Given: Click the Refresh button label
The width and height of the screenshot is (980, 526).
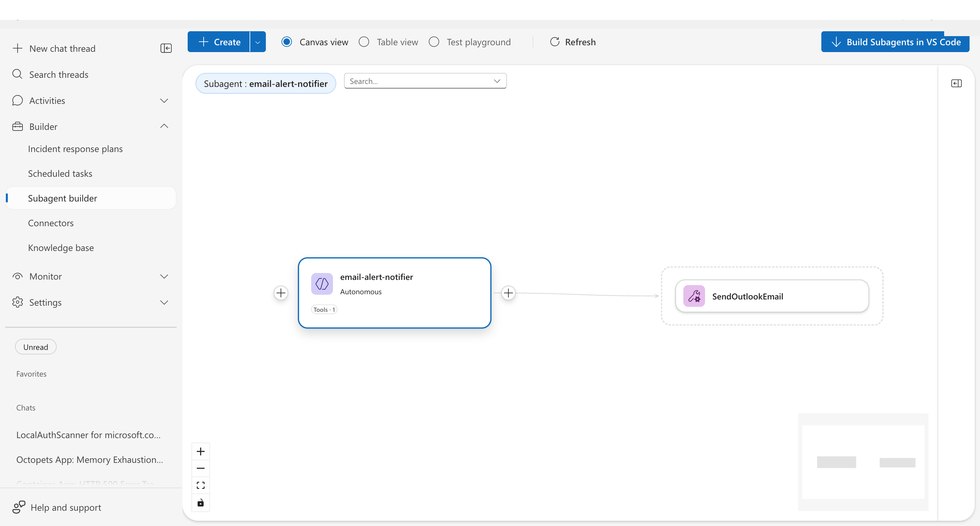Looking at the screenshot, I should click(x=581, y=42).
